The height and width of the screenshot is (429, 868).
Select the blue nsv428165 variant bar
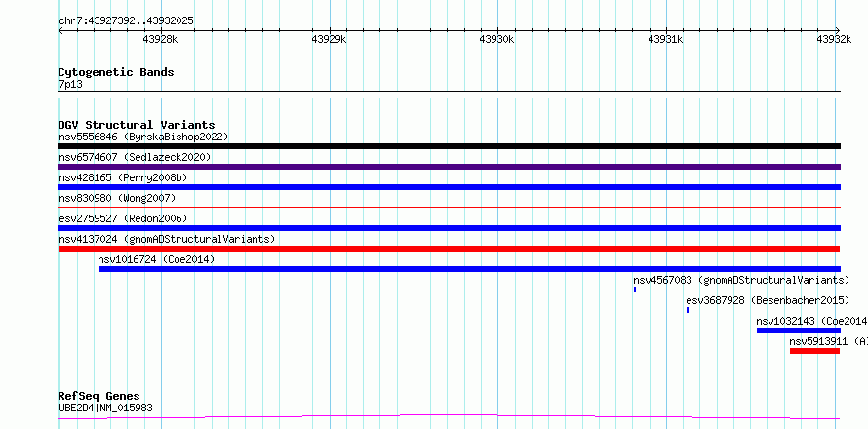click(449, 187)
